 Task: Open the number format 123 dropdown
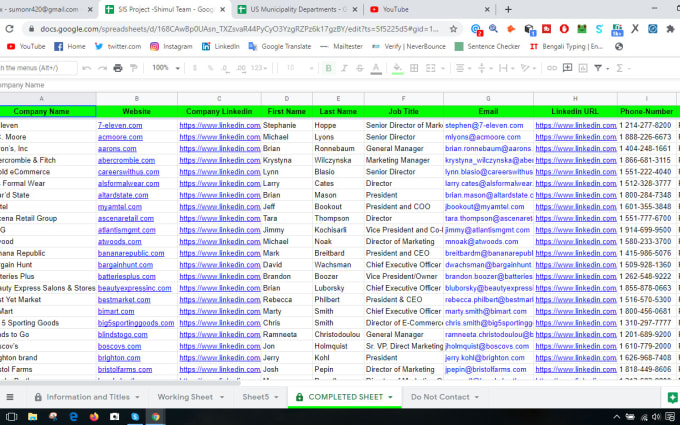coord(259,68)
